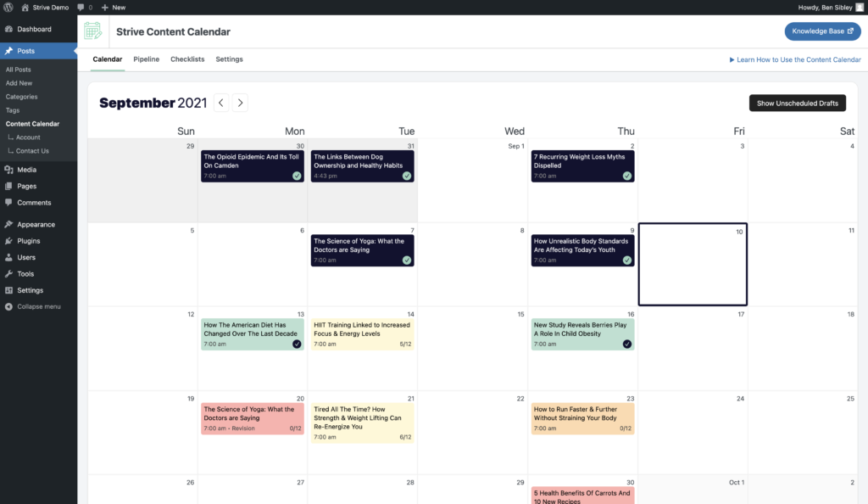The width and height of the screenshot is (868, 504).
Task: Toggle checkmark on American Diet post
Action: [297, 344]
